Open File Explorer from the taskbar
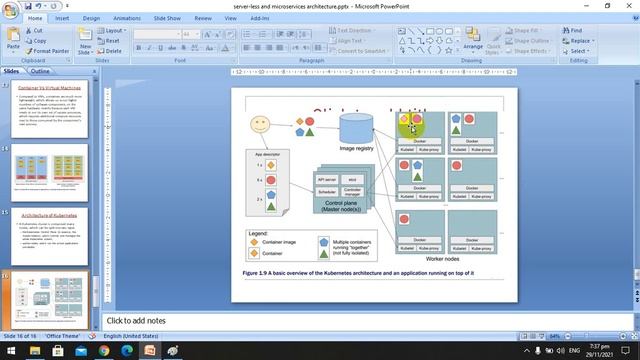Screen dimensions: 640x360 [35, 351]
